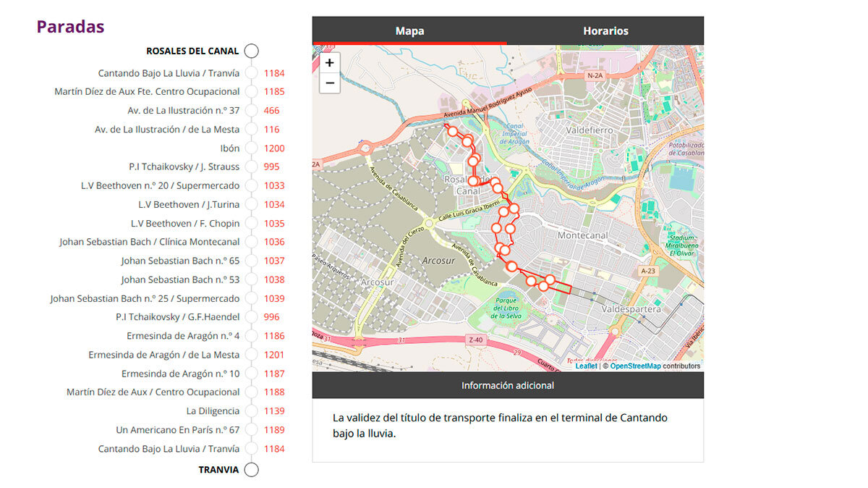868x488 pixels.
Task: Click stop number 1139
Action: pos(274,411)
